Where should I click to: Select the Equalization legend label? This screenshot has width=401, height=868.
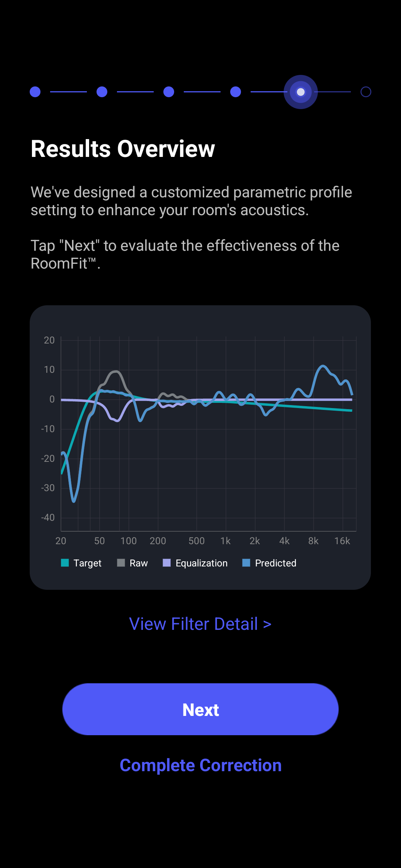click(202, 563)
